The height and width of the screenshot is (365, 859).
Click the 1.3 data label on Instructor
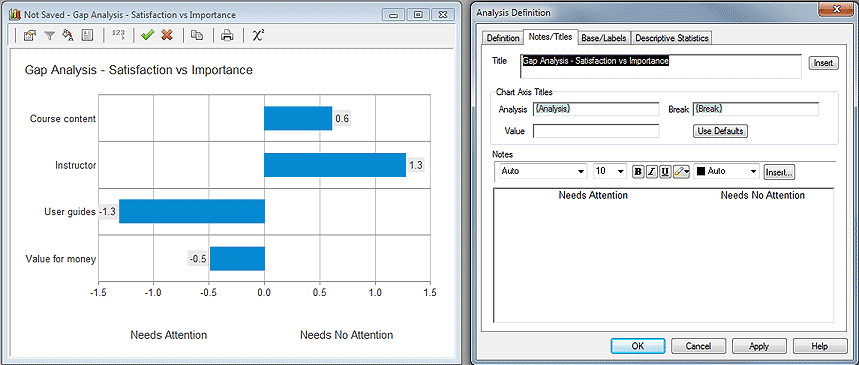pos(416,165)
